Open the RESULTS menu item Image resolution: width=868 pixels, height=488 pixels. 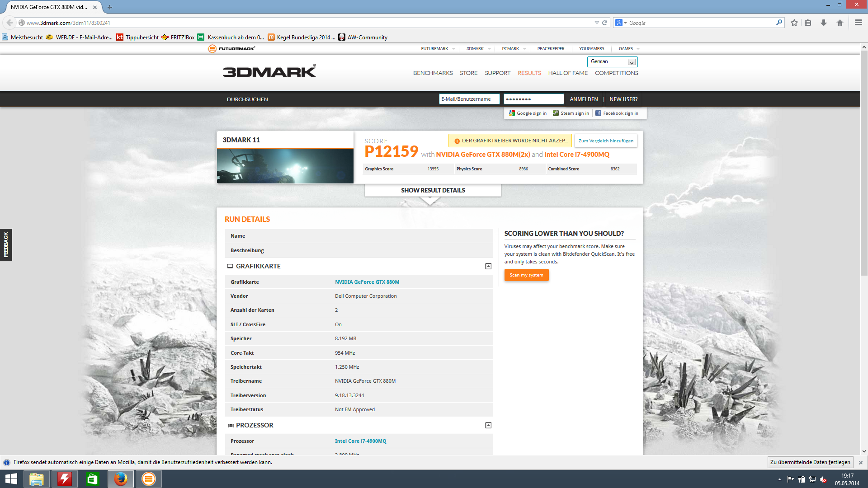point(529,73)
